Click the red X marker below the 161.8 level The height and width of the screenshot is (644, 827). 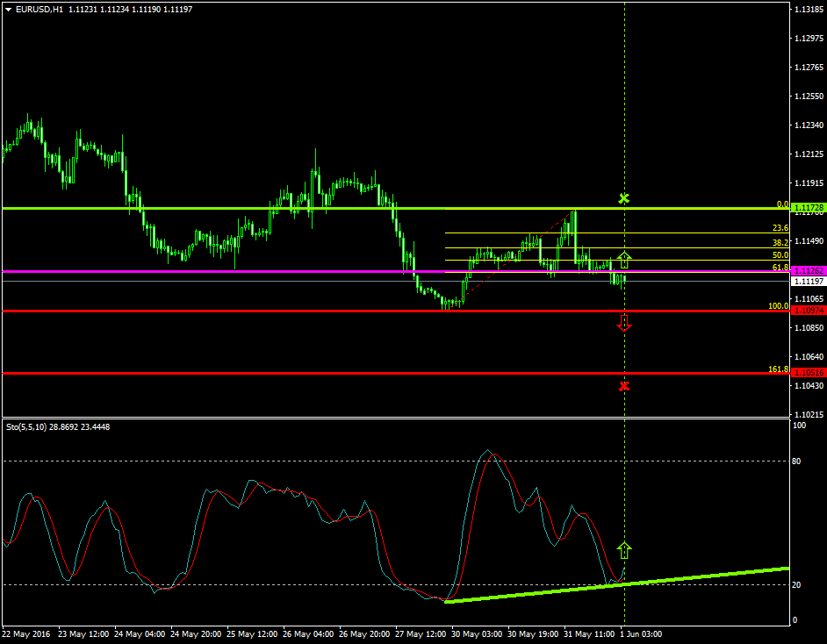click(624, 384)
